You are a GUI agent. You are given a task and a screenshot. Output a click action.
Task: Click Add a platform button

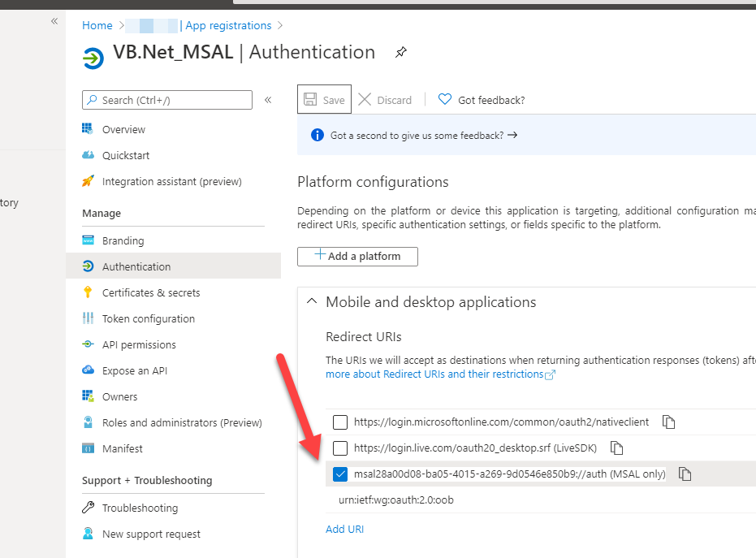(357, 256)
